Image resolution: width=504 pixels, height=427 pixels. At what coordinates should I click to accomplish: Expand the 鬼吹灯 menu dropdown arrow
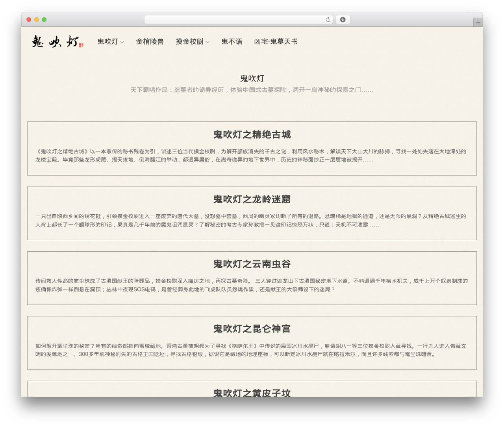point(122,42)
